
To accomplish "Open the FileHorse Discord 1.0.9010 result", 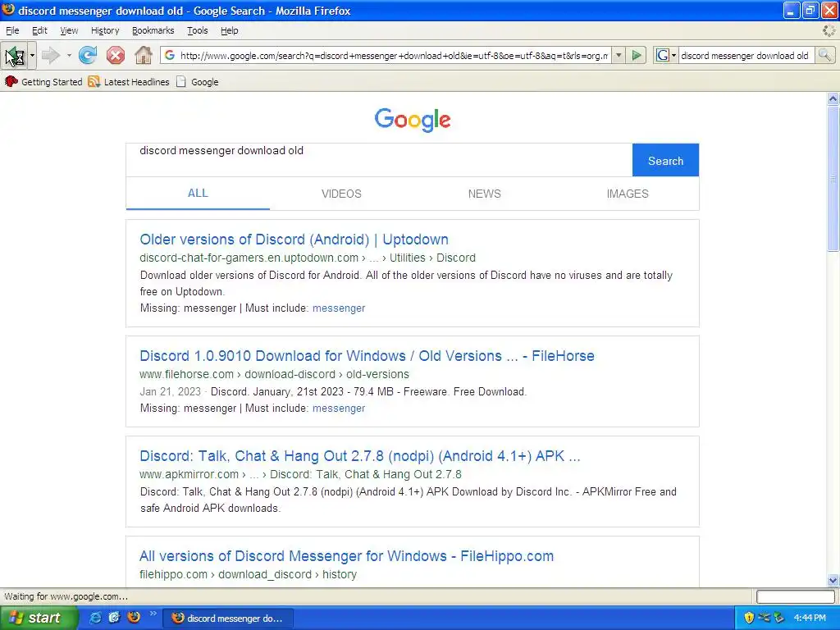I will click(367, 356).
